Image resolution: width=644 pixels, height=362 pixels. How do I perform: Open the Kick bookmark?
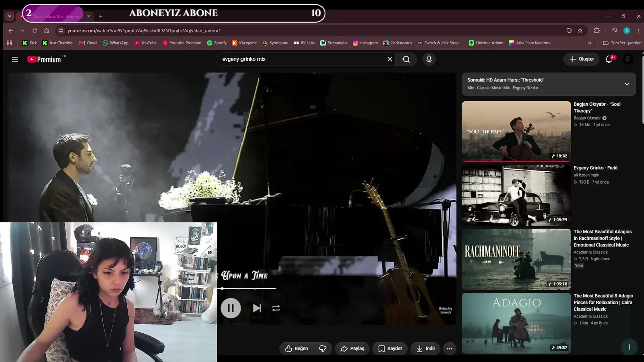pyautogui.click(x=30, y=43)
